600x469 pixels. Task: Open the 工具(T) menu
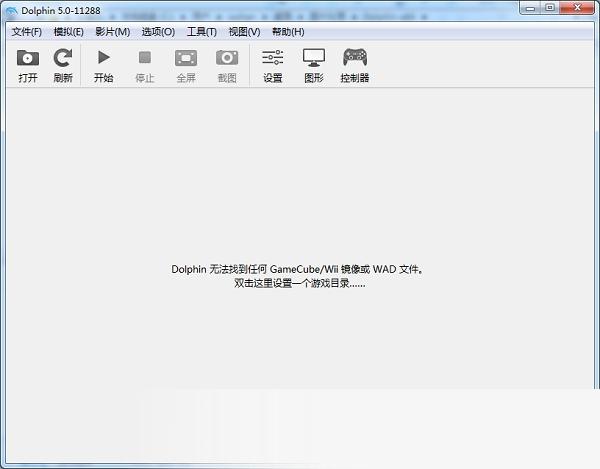click(x=202, y=32)
